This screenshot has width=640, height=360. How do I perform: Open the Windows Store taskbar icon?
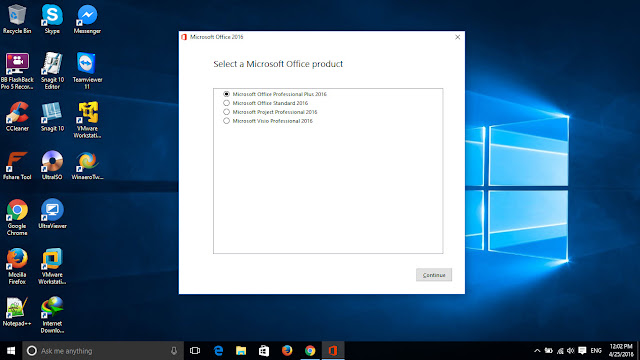click(x=264, y=351)
